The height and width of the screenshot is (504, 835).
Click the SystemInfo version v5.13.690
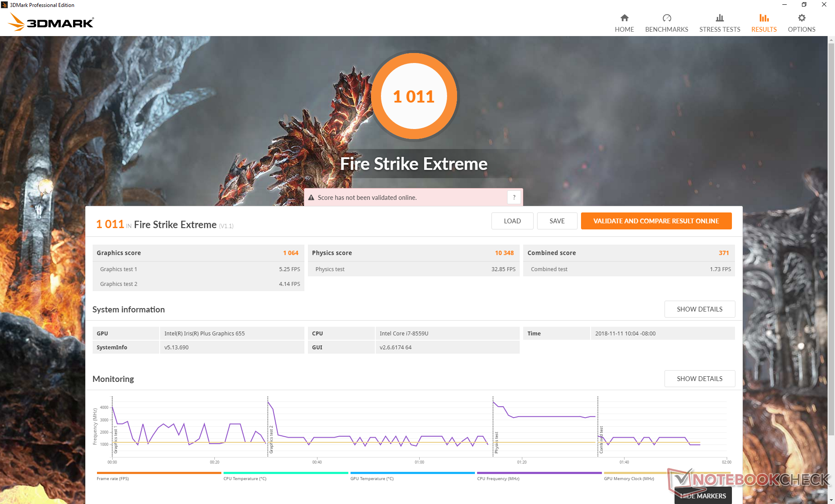click(x=176, y=347)
